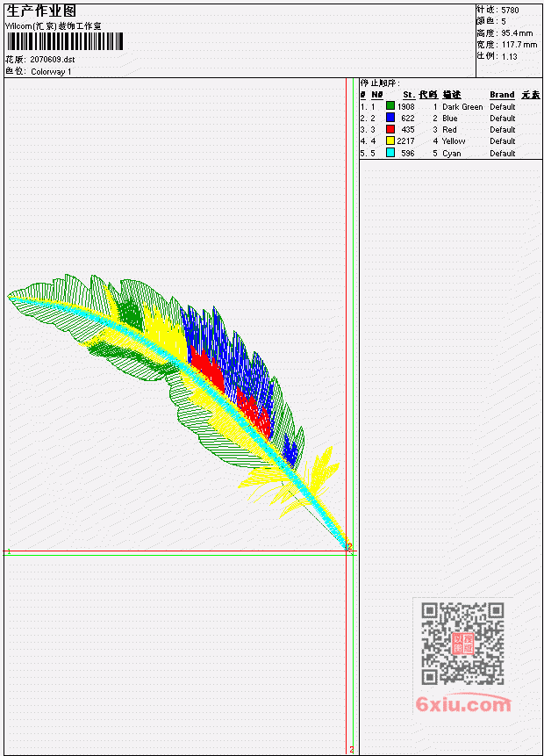Click the feather embroidery design preview
The image size is (544, 756).
pyautogui.click(x=179, y=410)
